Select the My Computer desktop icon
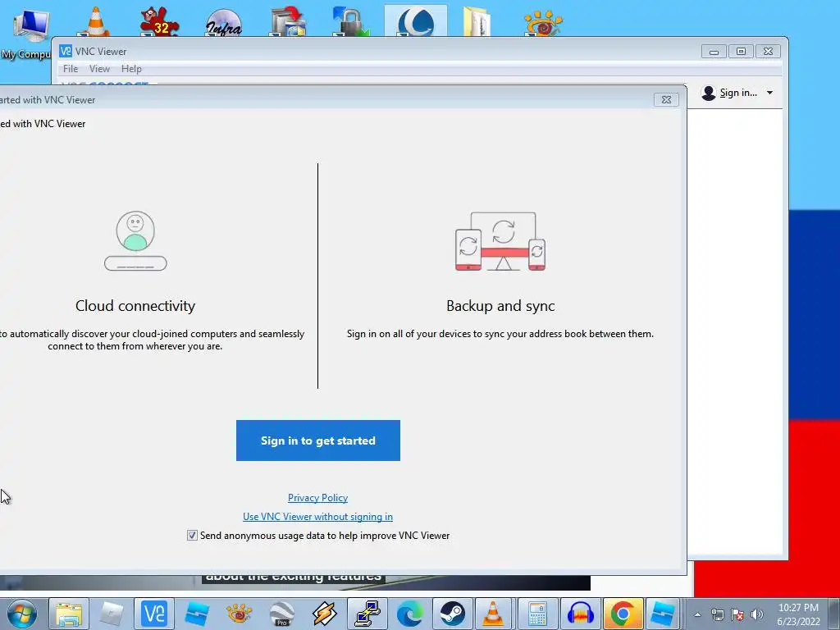The height and width of the screenshot is (630, 840). click(25, 32)
